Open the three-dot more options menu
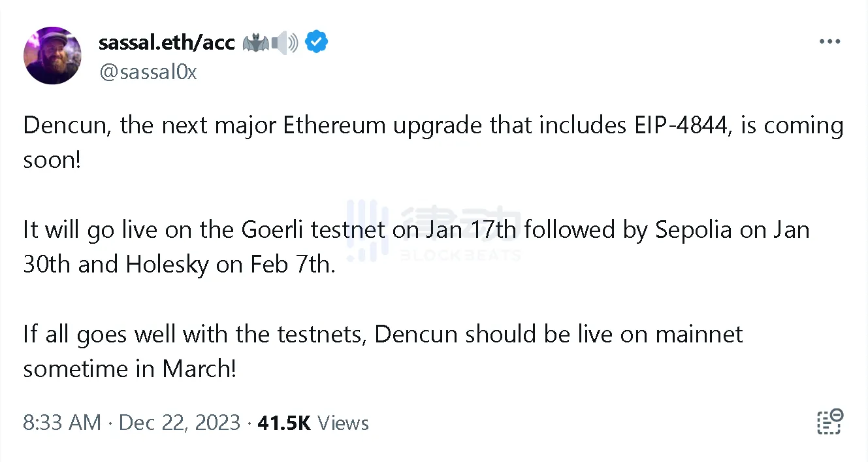 click(829, 42)
